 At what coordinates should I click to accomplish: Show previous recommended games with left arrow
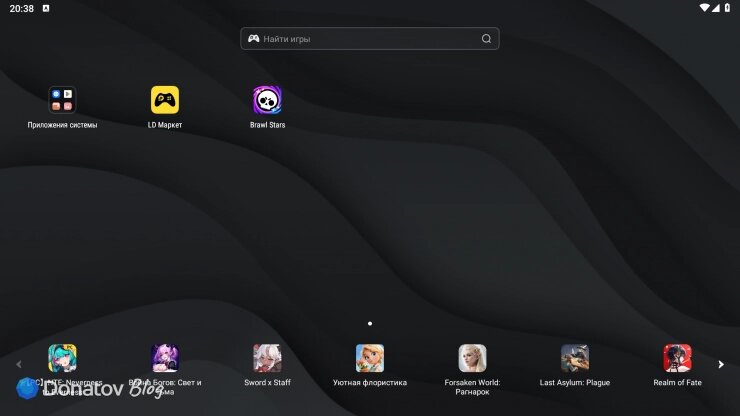click(x=19, y=365)
